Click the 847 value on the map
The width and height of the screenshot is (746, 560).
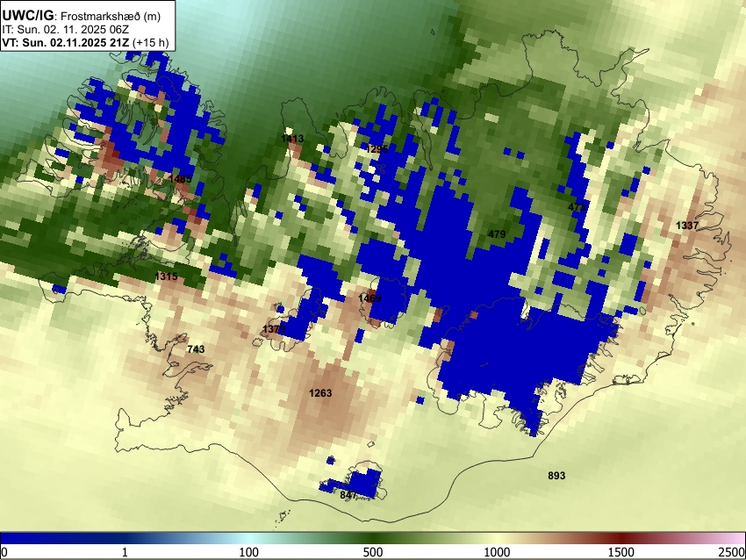coord(348,495)
